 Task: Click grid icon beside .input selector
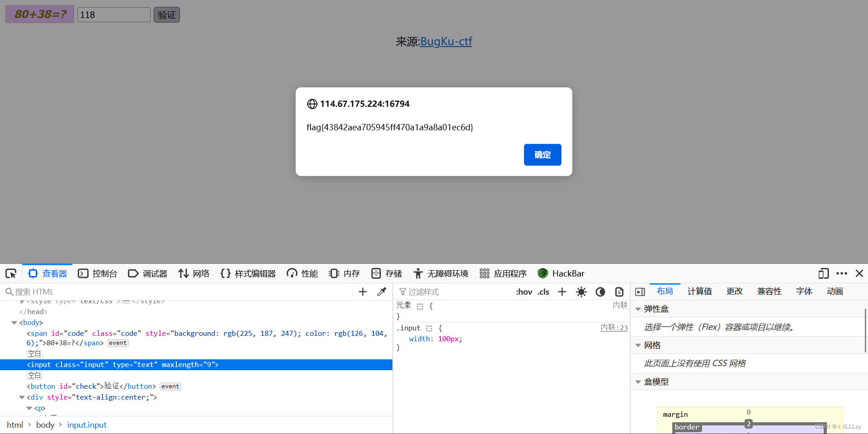(429, 329)
